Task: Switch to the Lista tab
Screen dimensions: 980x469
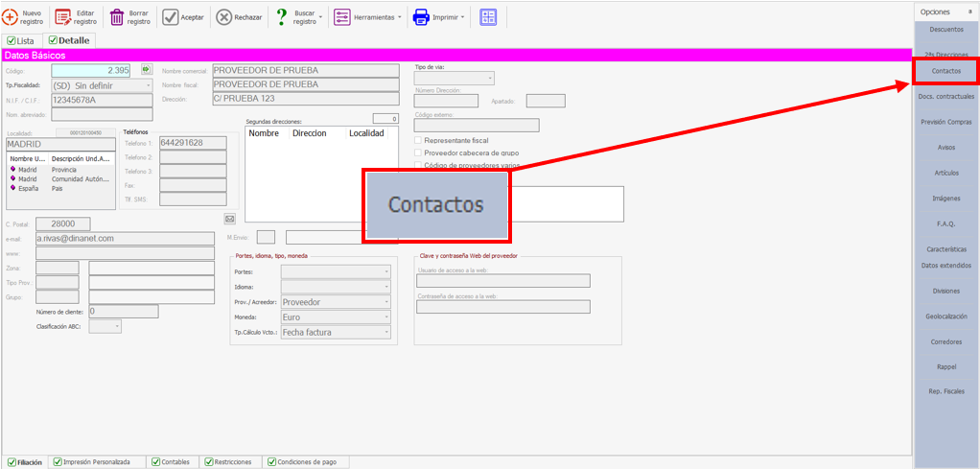Action: pyautogui.click(x=22, y=41)
